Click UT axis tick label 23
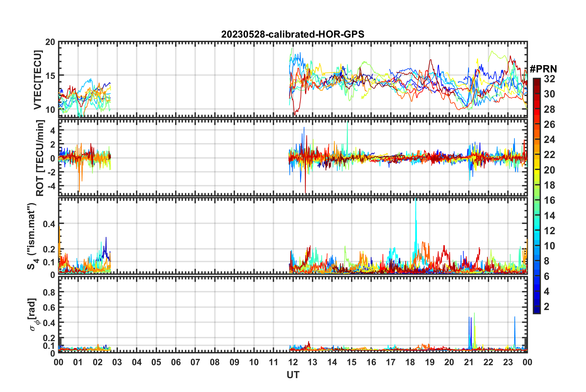Viewport: 586px width, 392px height. coord(508,362)
